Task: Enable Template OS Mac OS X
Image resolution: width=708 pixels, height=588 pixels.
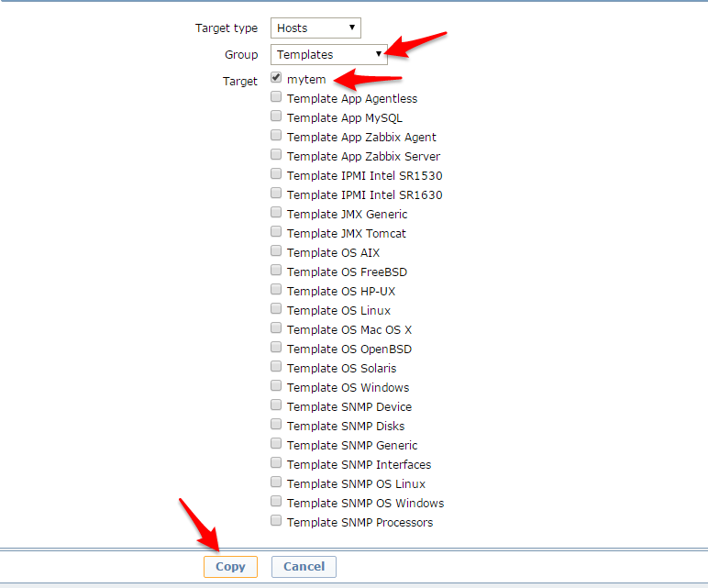Action: tap(276, 329)
